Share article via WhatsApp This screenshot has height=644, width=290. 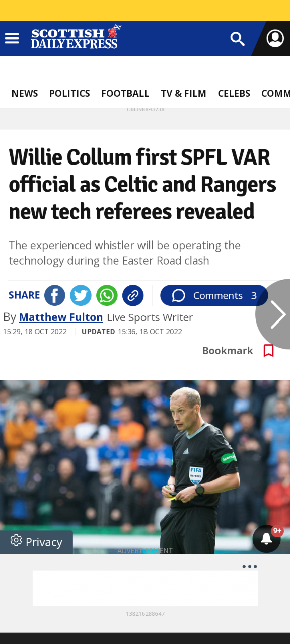click(x=107, y=295)
